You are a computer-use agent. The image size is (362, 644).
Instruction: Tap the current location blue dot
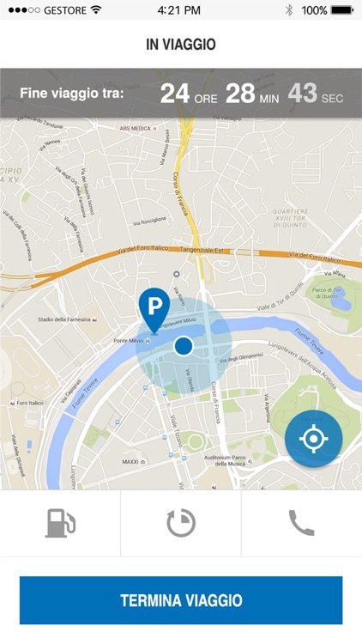184,346
